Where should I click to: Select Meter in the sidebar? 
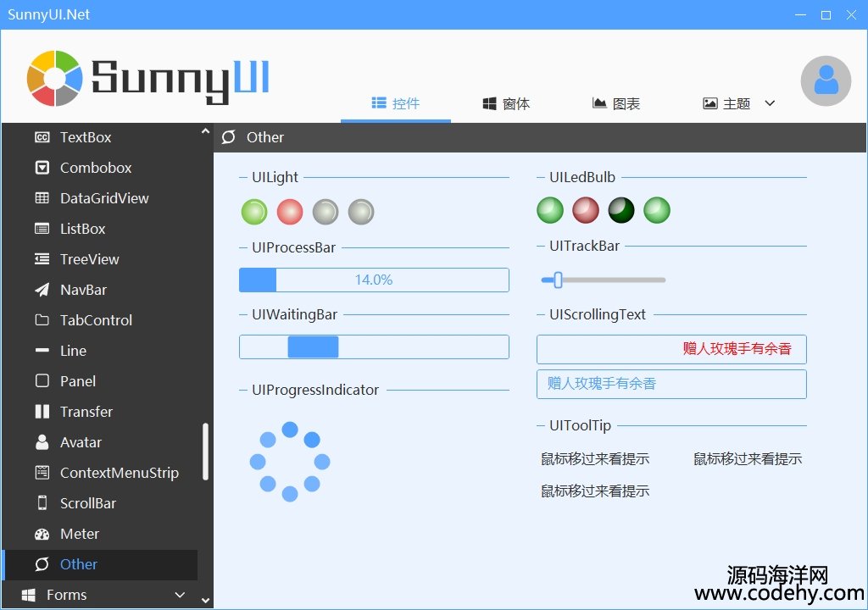[x=100, y=534]
